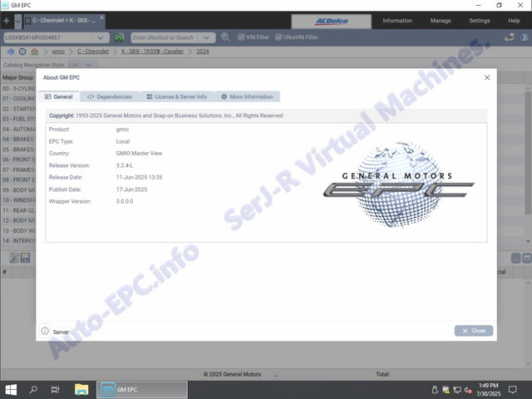
Task: Click the Major Group column header
Action: (18, 77)
